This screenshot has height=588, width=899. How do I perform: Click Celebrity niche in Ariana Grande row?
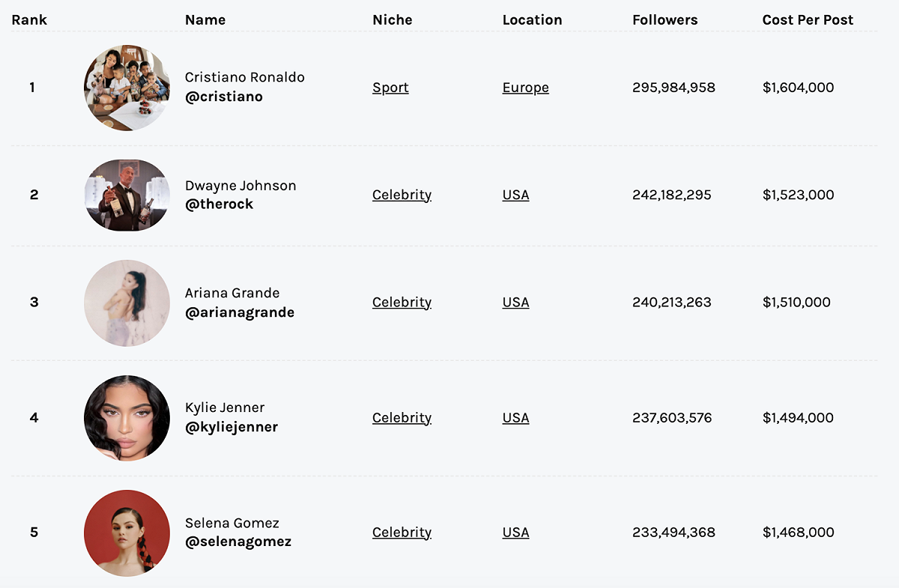point(402,303)
